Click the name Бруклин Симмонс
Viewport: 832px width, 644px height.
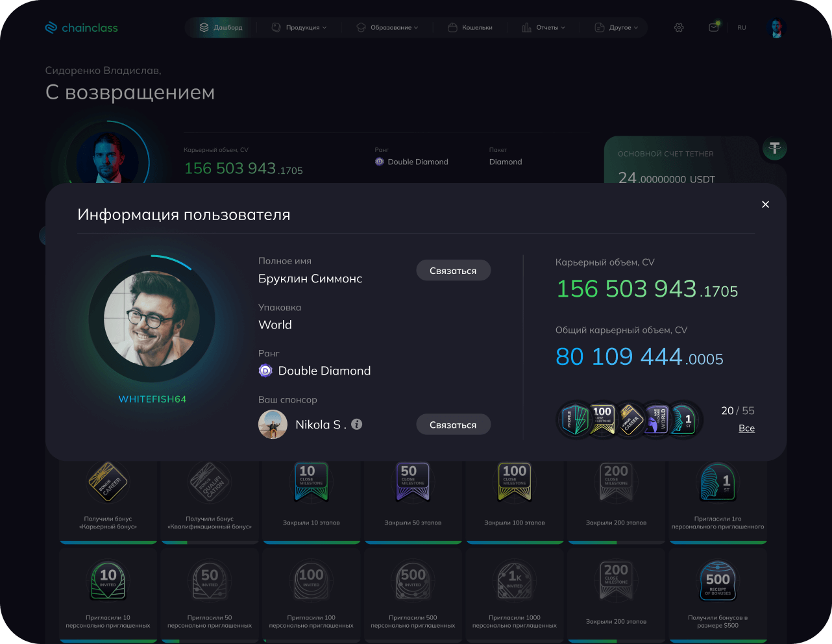(310, 279)
